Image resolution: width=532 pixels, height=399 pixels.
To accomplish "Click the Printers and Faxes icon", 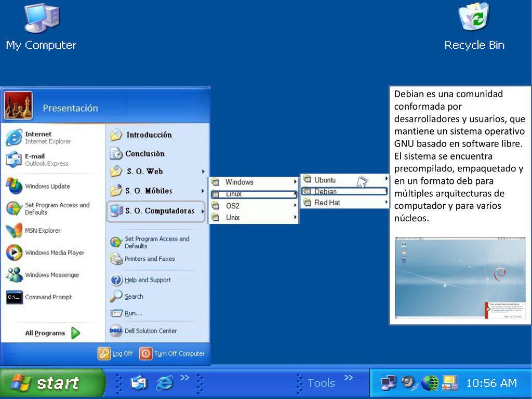I will (116, 259).
